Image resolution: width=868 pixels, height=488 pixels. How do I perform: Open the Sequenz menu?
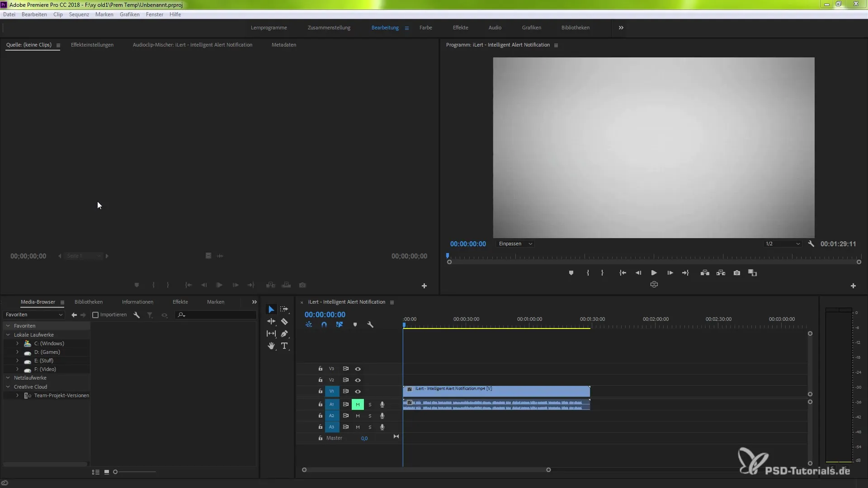[x=79, y=14]
